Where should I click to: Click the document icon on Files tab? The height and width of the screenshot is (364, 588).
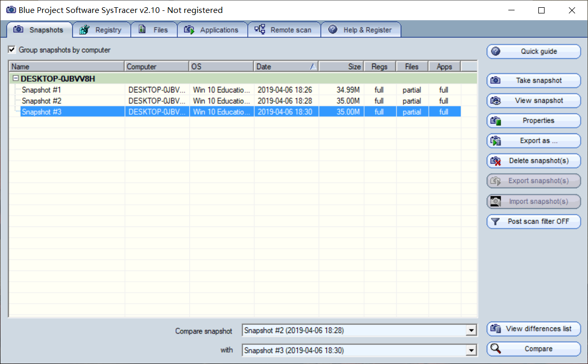142,29
